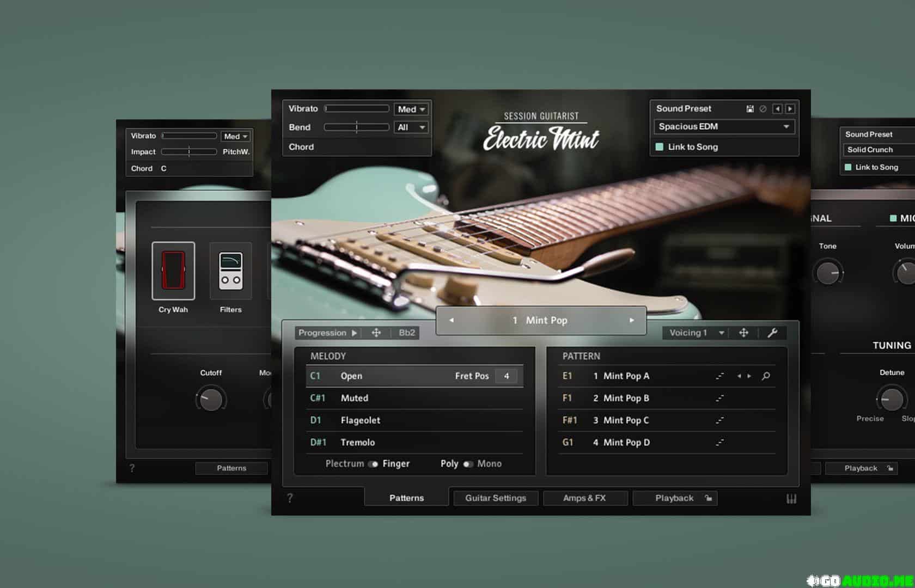Image resolution: width=915 pixels, height=588 pixels.
Task: Select the Cry Wah pedal icon
Action: click(x=173, y=271)
